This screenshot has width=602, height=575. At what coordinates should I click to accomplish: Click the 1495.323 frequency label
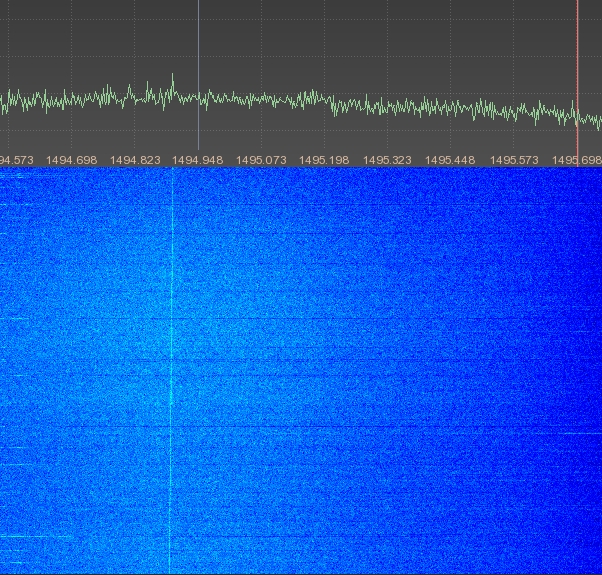387,160
